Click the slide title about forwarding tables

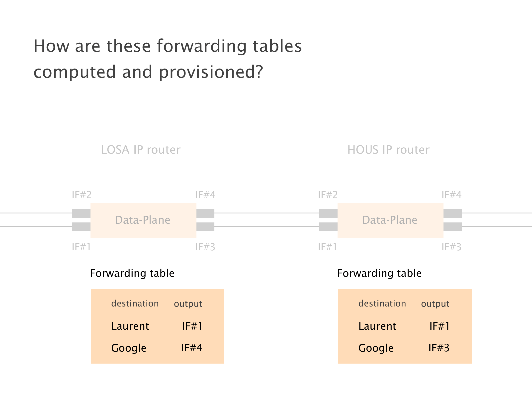click(x=168, y=59)
